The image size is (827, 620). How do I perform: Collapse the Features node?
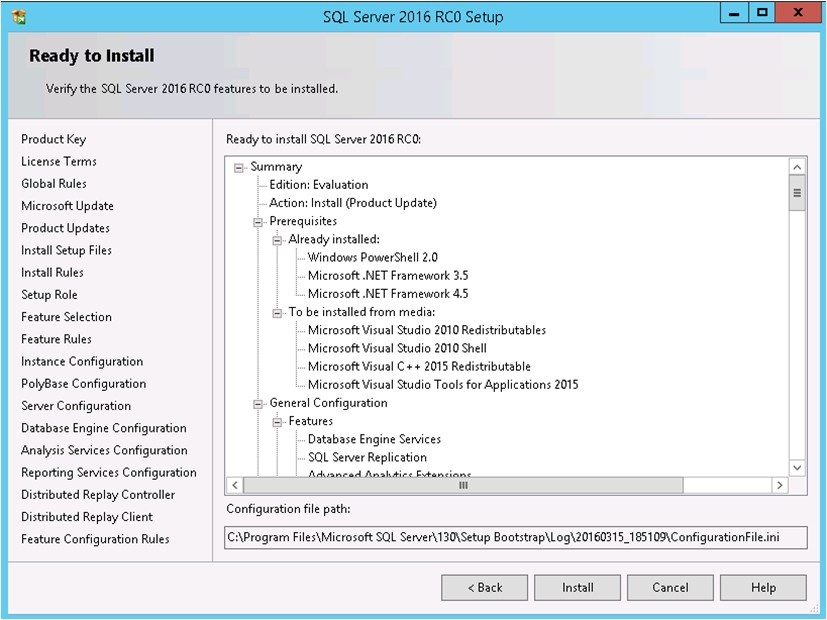point(277,423)
